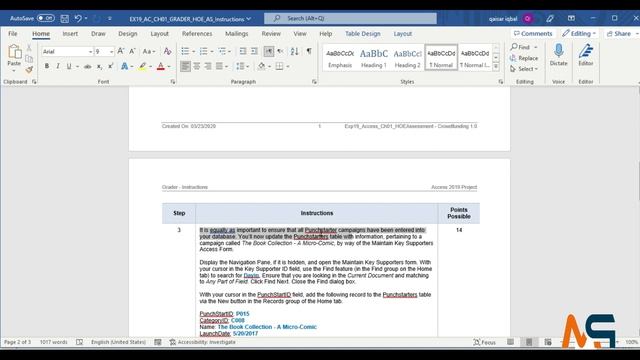This screenshot has width=640, height=360.
Task: Apply a bulleted list
Action: 185,51
